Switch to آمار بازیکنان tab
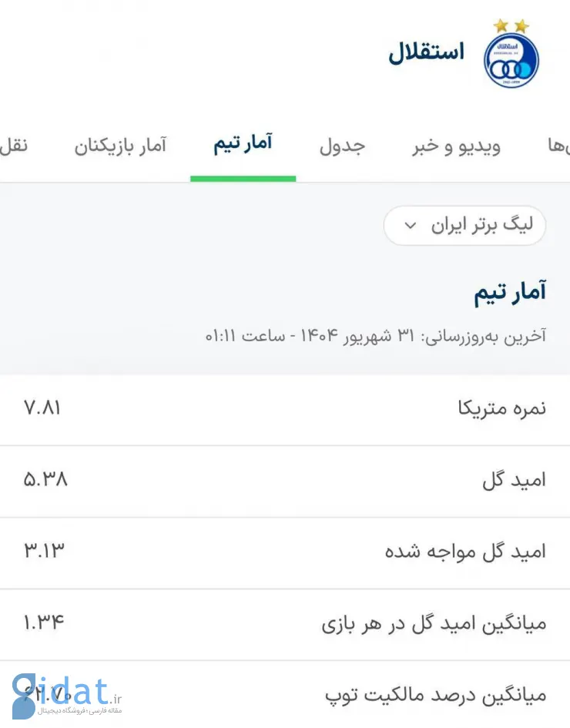The image size is (570, 728). (x=120, y=146)
